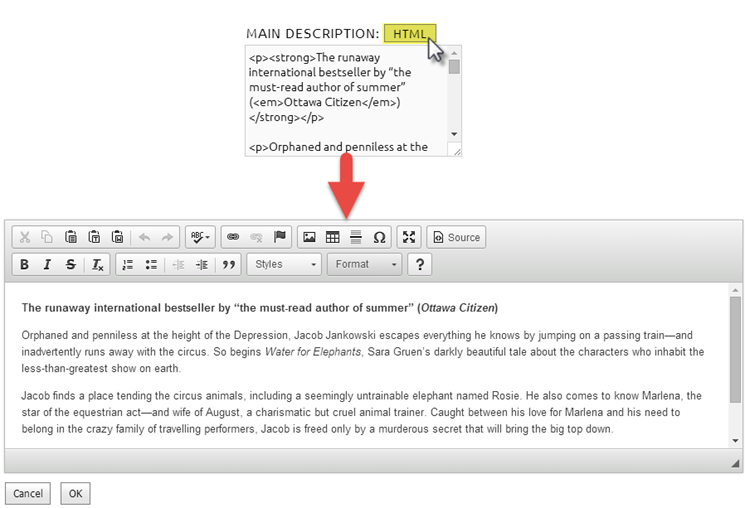Click the editor scrollbar thumb
Viewport: 745px width, 508px height.
(x=735, y=350)
